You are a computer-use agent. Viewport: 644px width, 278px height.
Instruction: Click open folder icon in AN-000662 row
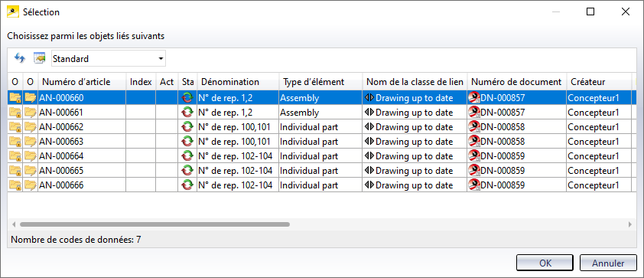tap(30, 126)
